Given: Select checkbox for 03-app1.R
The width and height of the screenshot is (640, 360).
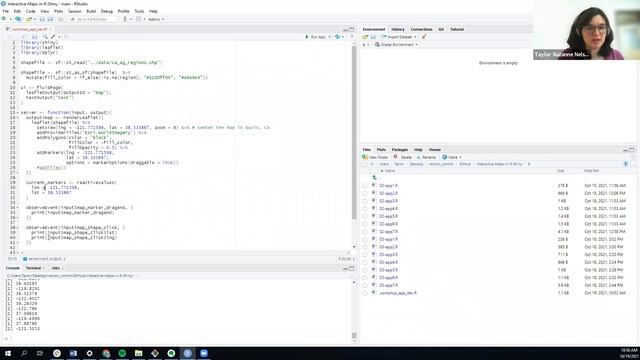Looking at the screenshot, I should [365, 239].
